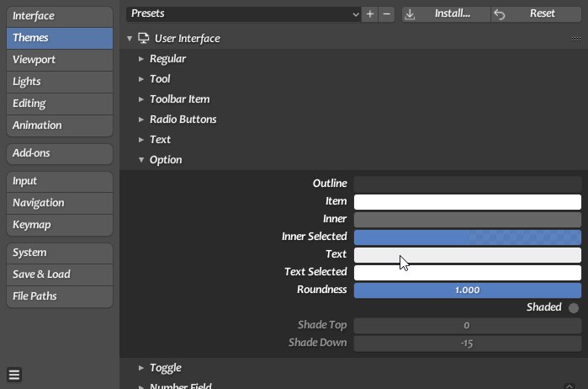Open the Inner Selected color swatch

[467, 237]
